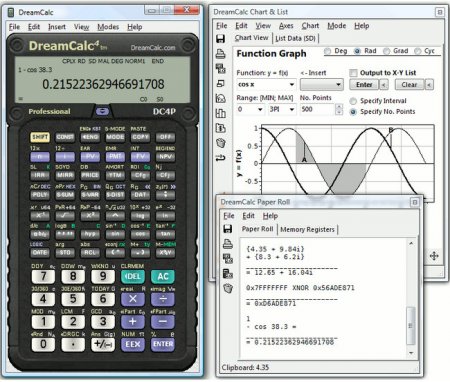Click the teal AC key
This screenshot has width=450, height=382.
(x=163, y=276)
